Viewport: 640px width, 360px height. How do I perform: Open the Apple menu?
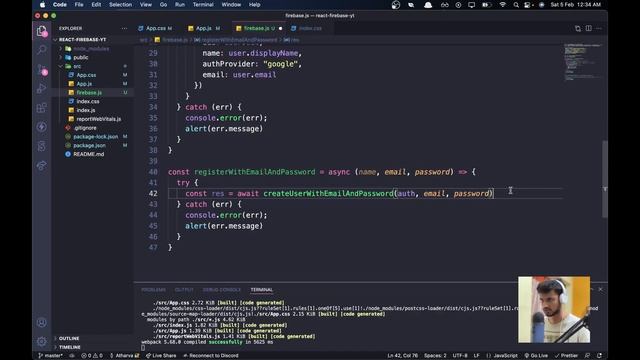click(x=42, y=4)
